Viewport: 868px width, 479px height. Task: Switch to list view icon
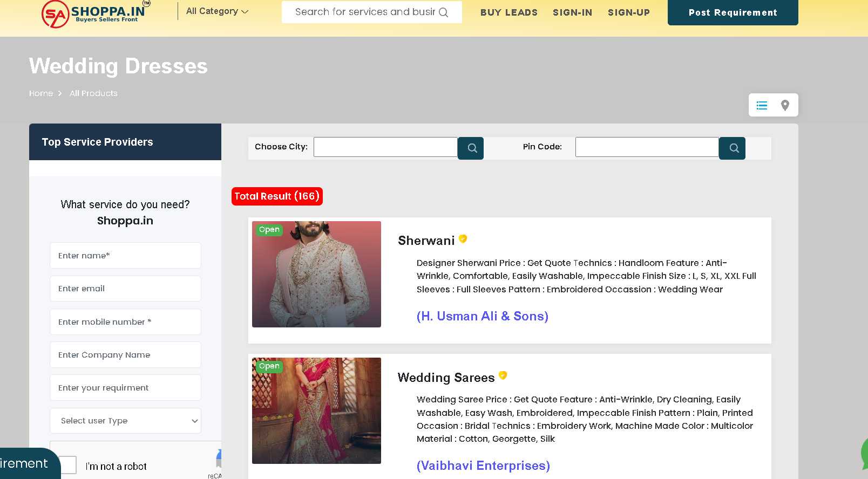click(762, 106)
